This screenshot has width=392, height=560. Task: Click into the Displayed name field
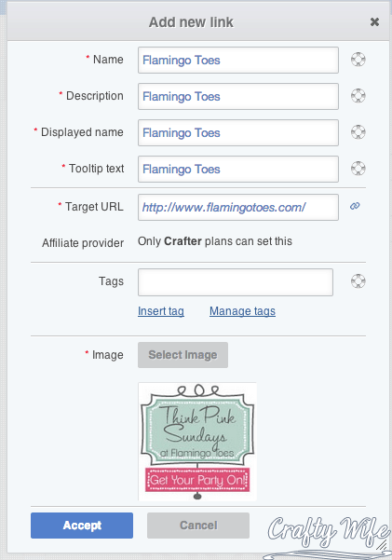[x=238, y=133]
